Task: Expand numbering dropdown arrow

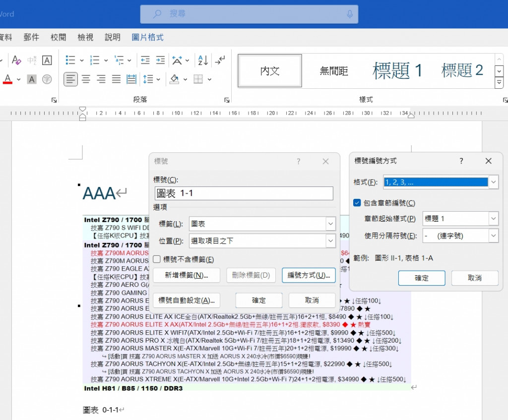Action: [x=106, y=60]
